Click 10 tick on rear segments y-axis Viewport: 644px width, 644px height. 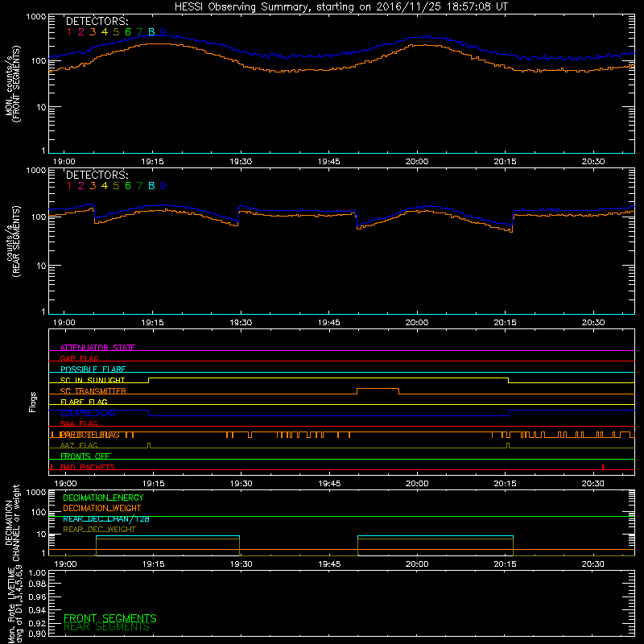[x=41, y=266]
